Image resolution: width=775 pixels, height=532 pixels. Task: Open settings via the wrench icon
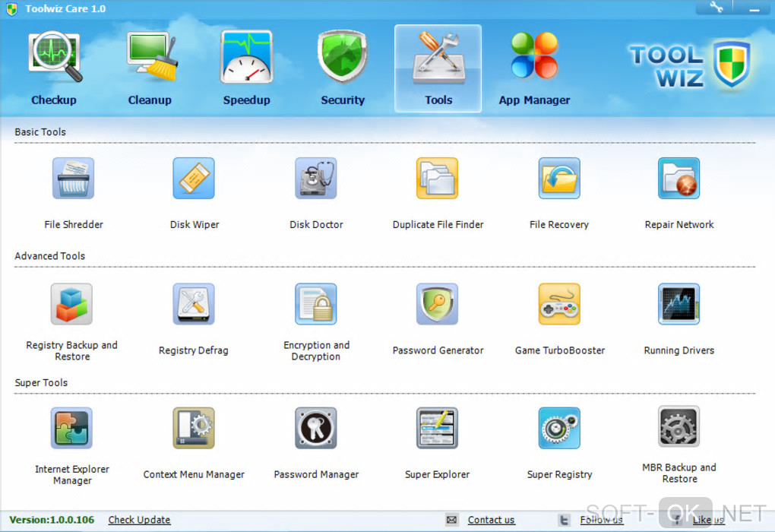[716, 8]
